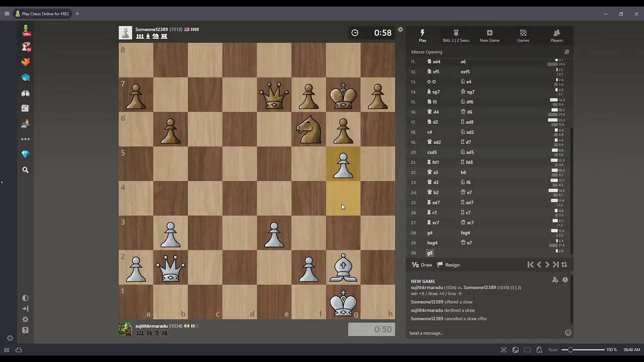Open sidebar settings gear
Viewport: 644px width, 362px height.
pos(25,319)
